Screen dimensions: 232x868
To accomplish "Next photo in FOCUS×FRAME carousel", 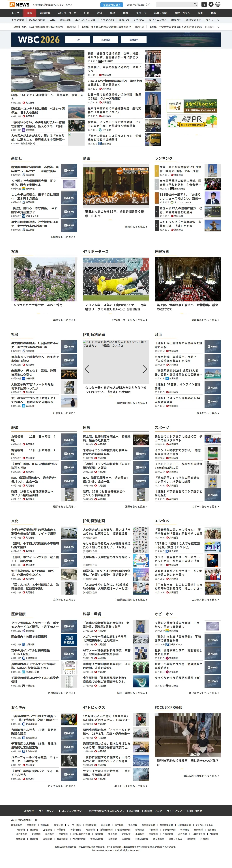I will point(216,742).
